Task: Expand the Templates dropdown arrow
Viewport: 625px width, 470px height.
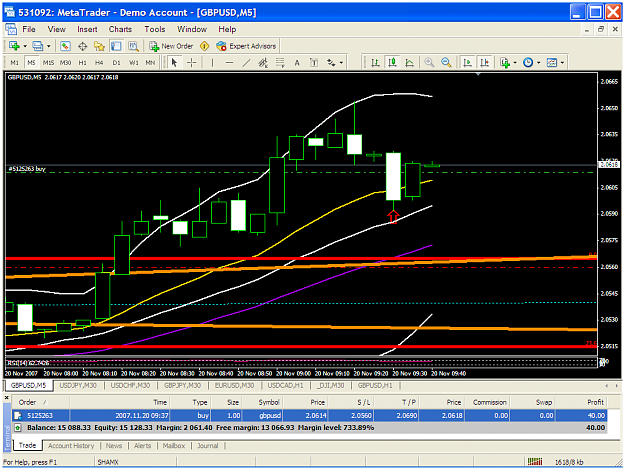Action: tap(562, 63)
